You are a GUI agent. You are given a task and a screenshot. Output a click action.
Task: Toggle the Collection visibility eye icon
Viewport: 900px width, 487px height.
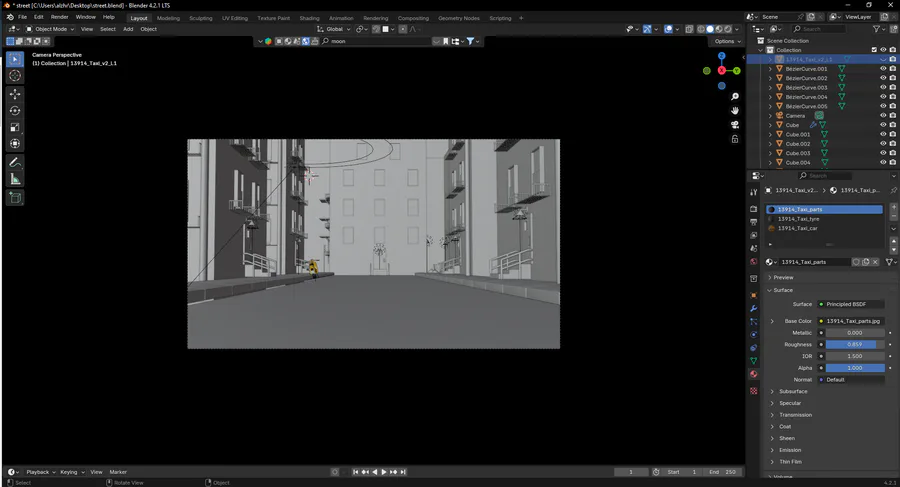[883, 50]
